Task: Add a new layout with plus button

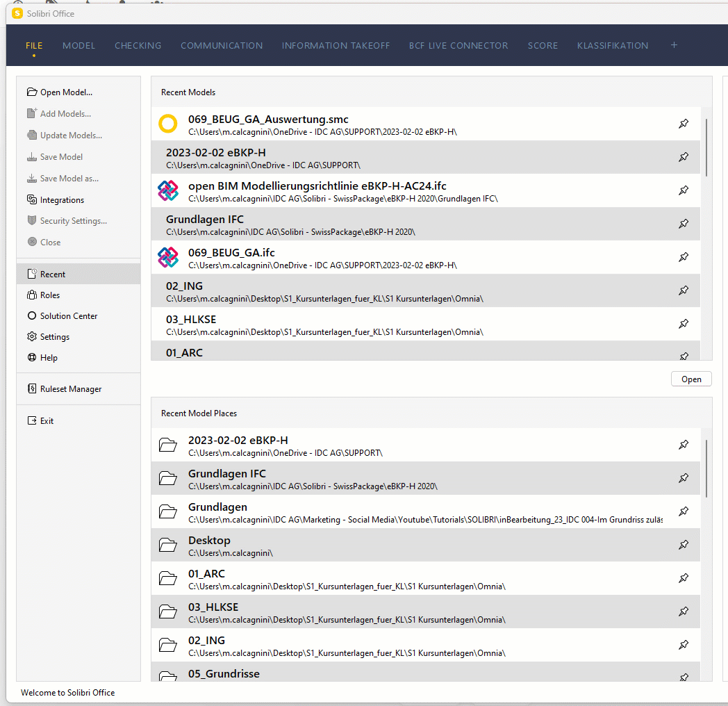Action: (x=674, y=45)
